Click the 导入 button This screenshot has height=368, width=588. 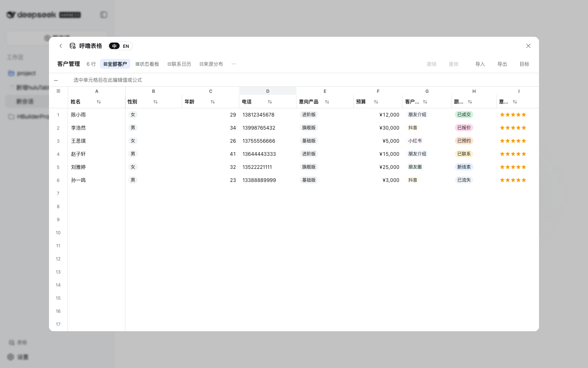coord(480,64)
